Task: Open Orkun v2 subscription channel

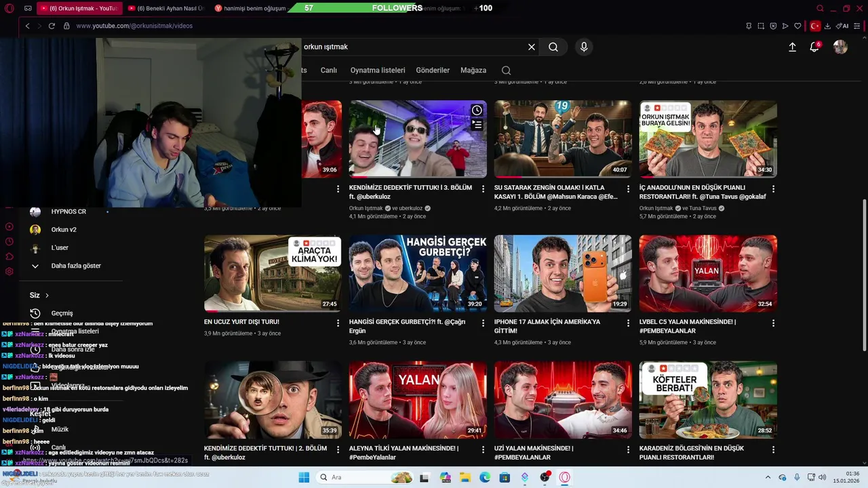Action: point(64,230)
